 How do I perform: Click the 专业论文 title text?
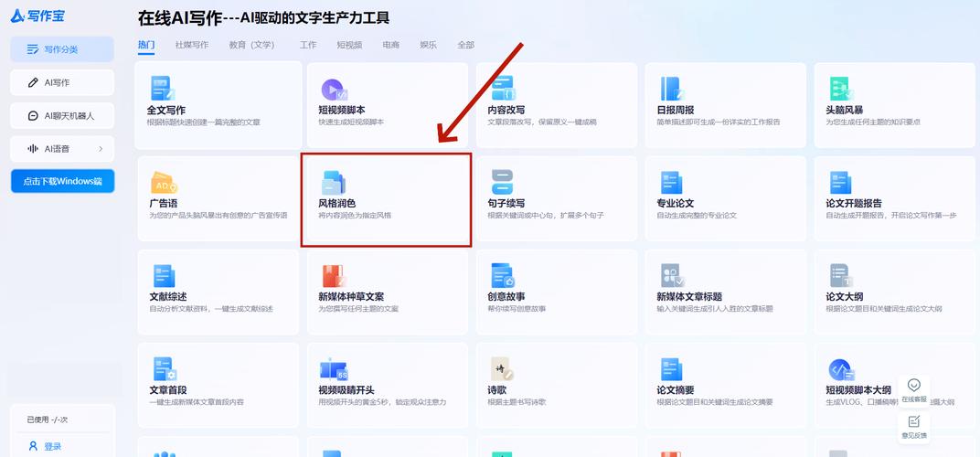pyautogui.click(x=676, y=204)
